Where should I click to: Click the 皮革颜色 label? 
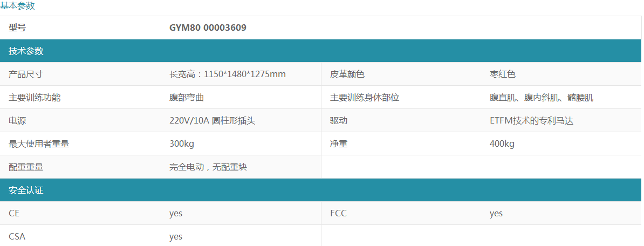pyautogui.click(x=347, y=74)
